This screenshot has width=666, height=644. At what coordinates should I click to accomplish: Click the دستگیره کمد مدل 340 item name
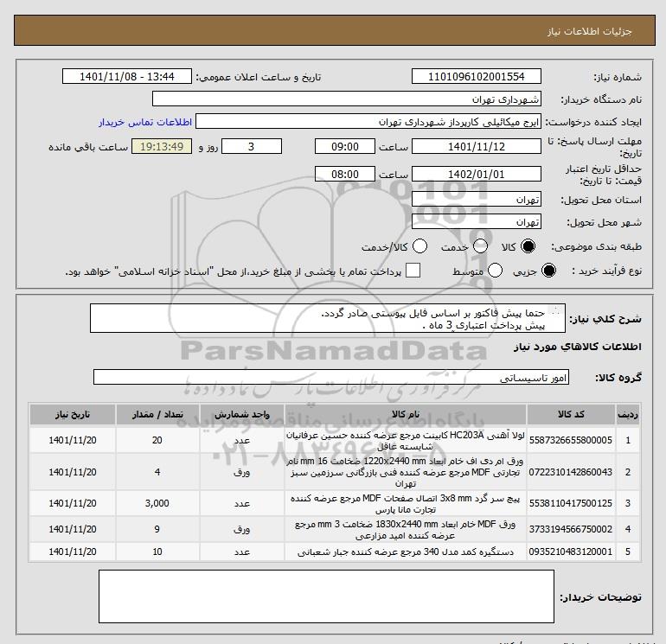(406, 552)
